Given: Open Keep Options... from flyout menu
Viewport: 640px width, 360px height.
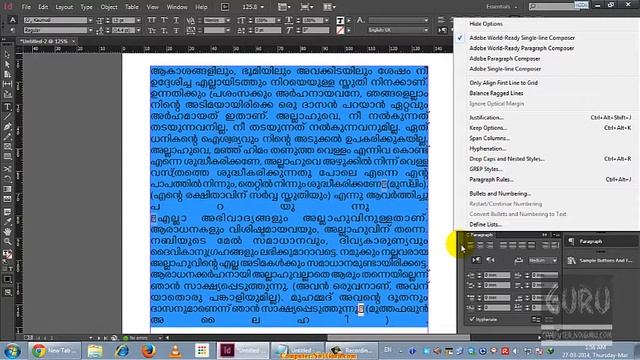Looking at the screenshot, I should pyautogui.click(x=488, y=128).
